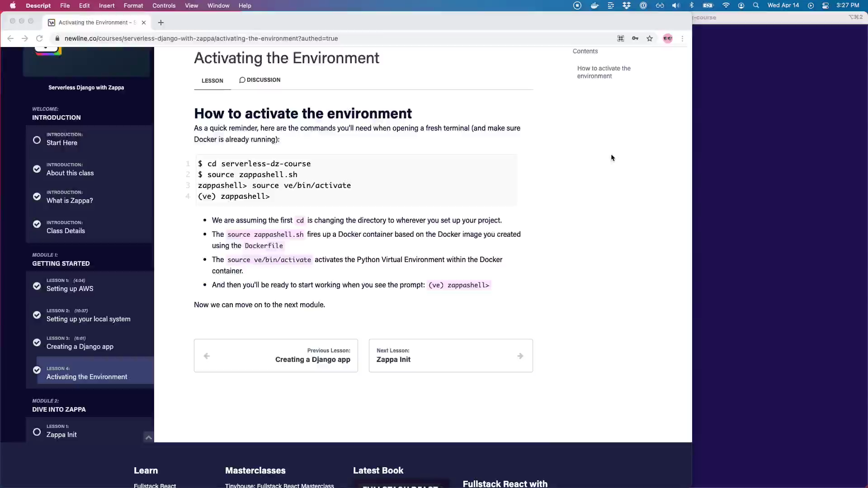Viewport: 868px width, 488px height.
Task: Click the date Wed Apr 14 in menu bar
Action: pos(783,5)
